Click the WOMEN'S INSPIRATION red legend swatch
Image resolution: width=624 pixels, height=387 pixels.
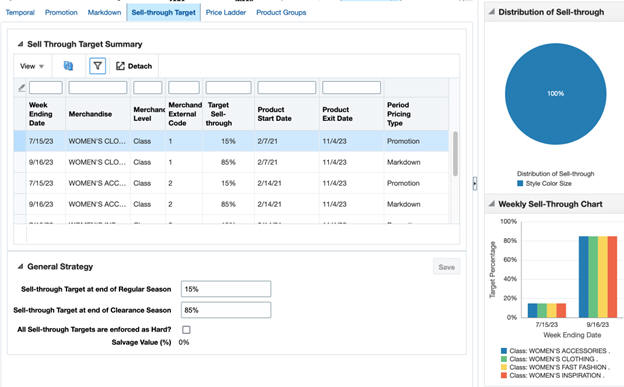(x=504, y=375)
